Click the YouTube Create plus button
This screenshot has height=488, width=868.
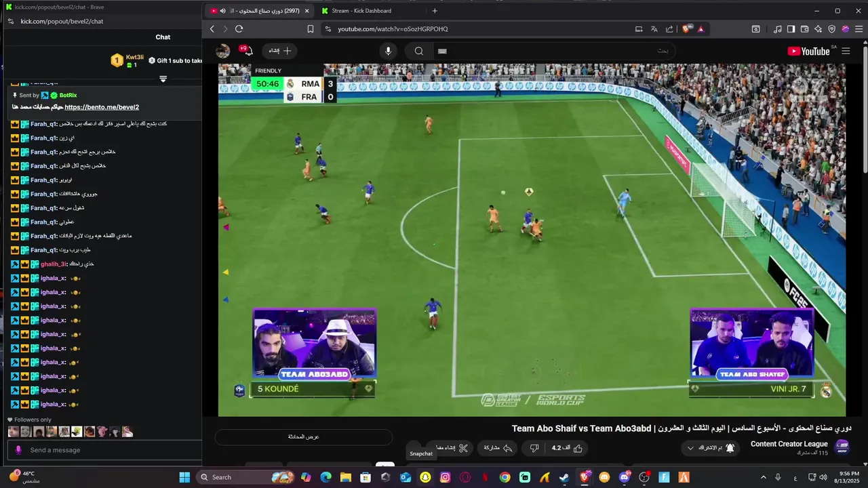click(280, 51)
